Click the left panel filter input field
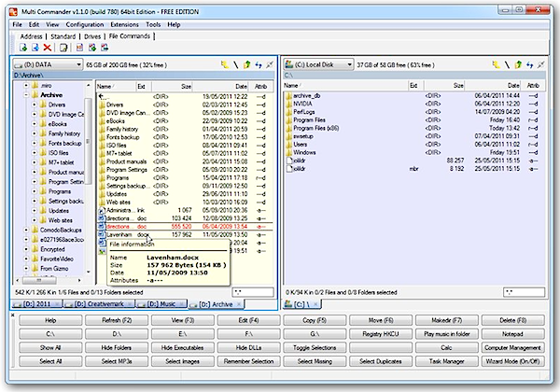Image resolution: width=560 pixels, height=392 pixels. coord(252,292)
